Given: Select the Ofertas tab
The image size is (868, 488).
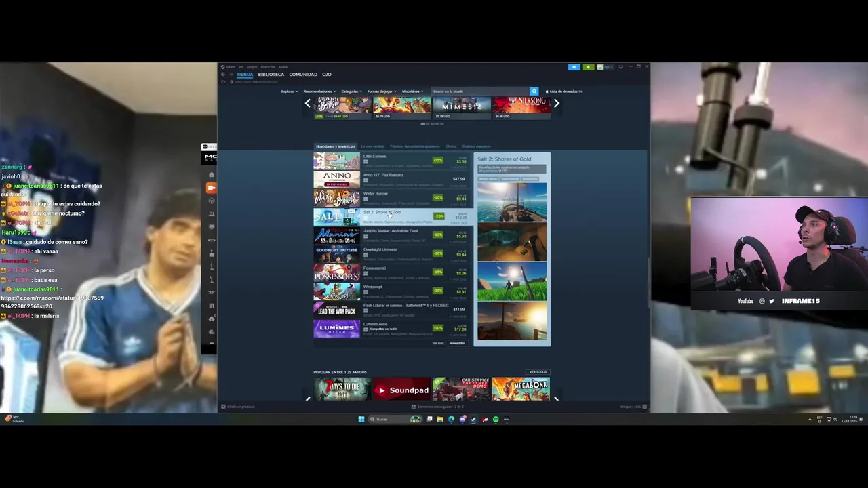Looking at the screenshot, I should click(x=451, y=146).
